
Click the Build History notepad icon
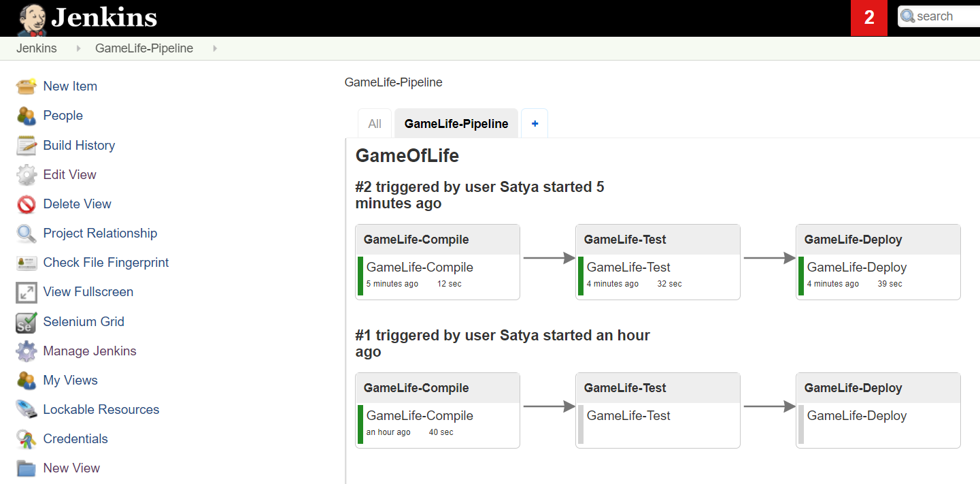point(27,145)
